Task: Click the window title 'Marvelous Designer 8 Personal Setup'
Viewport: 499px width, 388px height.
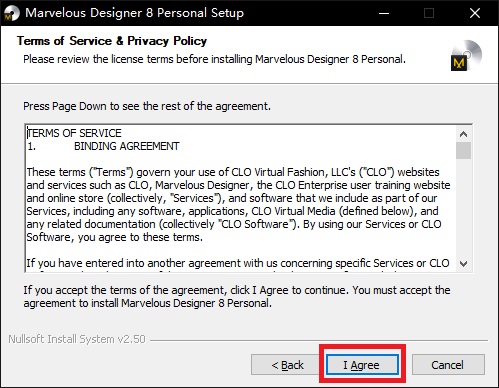Action: (135, 13)
